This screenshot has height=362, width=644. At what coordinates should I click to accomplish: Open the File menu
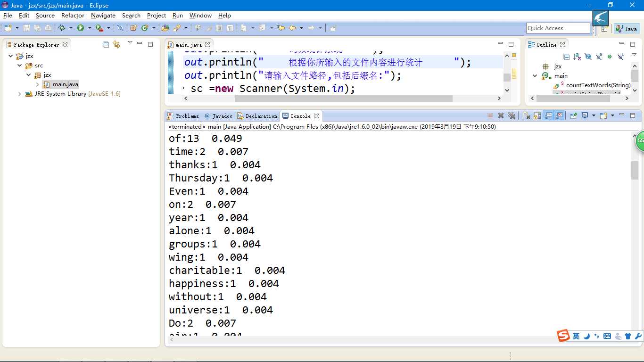(8, 15)
